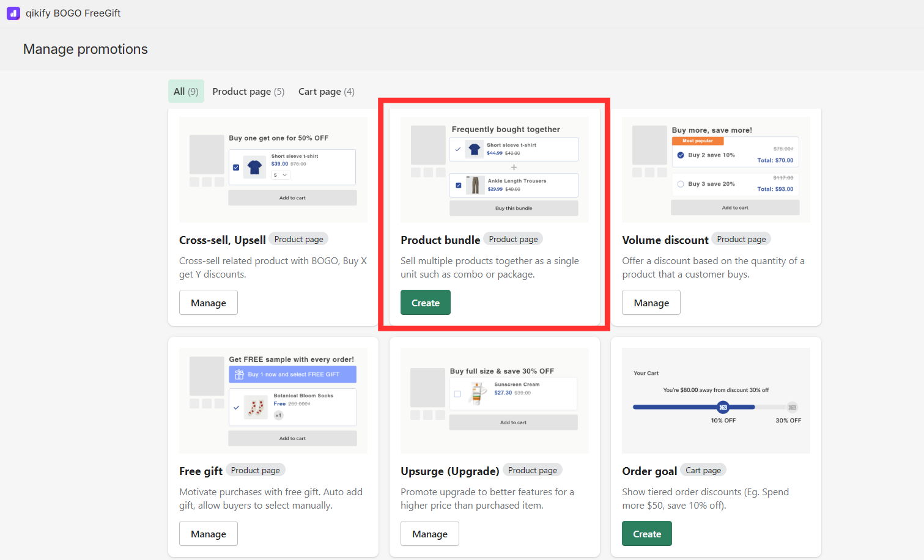Image resolution: width=924 pixels, height=560 pixels.
Task: Click the Manage promotions page title
Action: [86, 49]
